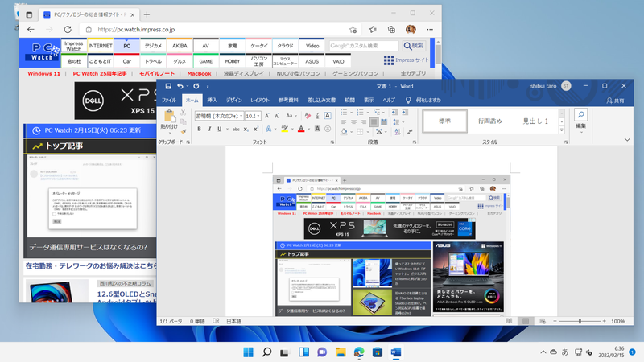Click the Decrease Indent icon

(394, 113)
